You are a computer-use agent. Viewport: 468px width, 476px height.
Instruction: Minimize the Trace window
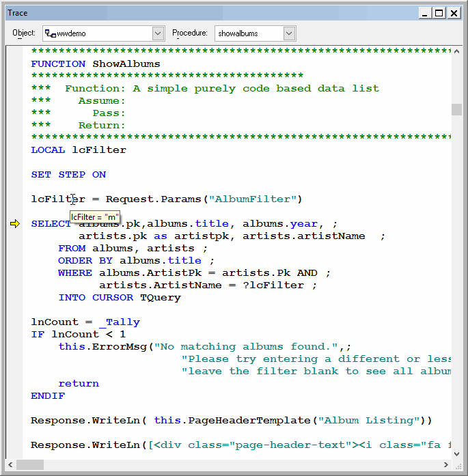425,13
